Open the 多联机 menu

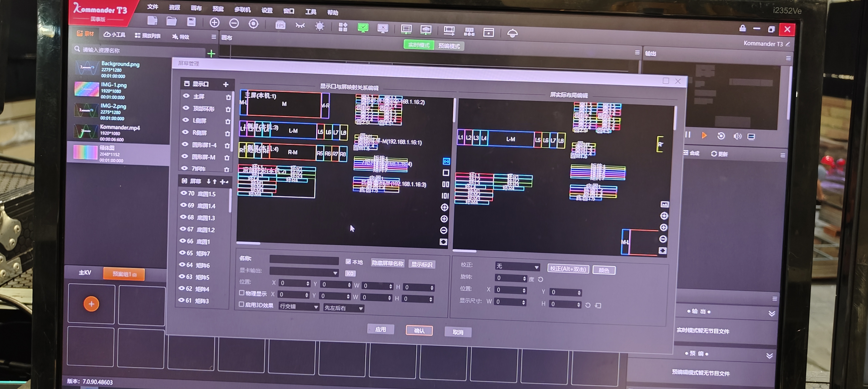[242, 10]
